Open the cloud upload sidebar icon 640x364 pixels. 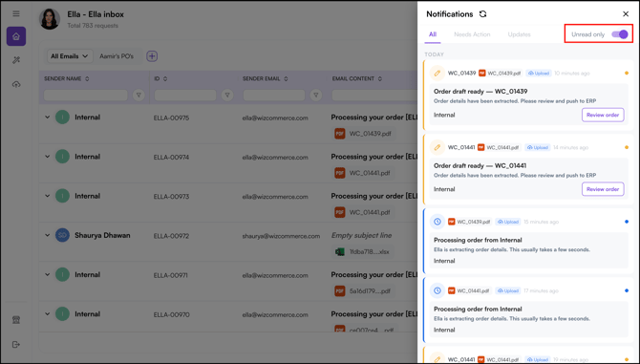click(x=16, y=84)
